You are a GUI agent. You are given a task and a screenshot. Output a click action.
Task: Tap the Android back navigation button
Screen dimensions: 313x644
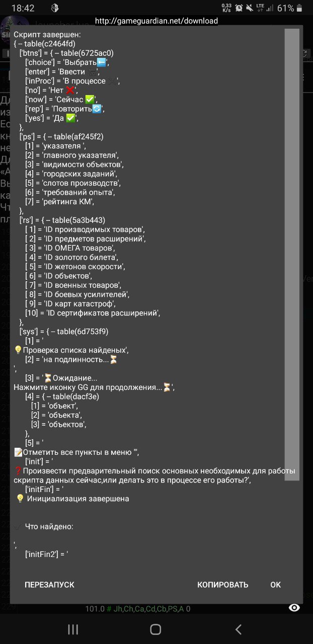click(239, 629)
